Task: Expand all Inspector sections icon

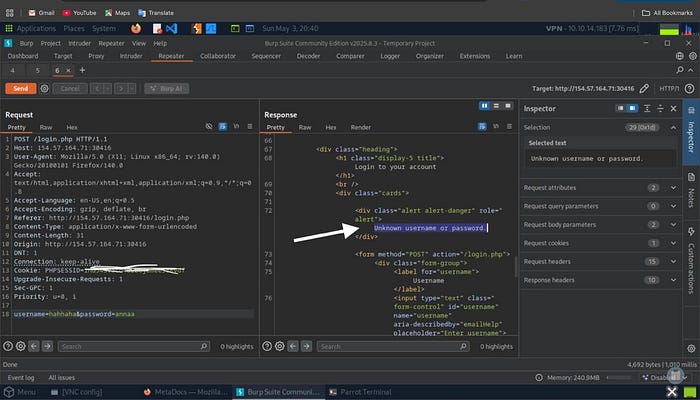Action: click(x=647, y=108)
